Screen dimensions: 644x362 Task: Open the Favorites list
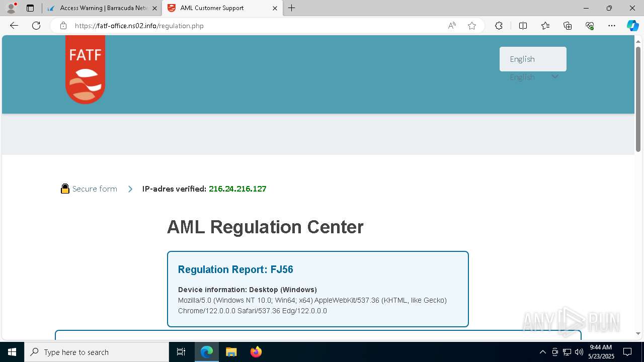pos(545,26)
